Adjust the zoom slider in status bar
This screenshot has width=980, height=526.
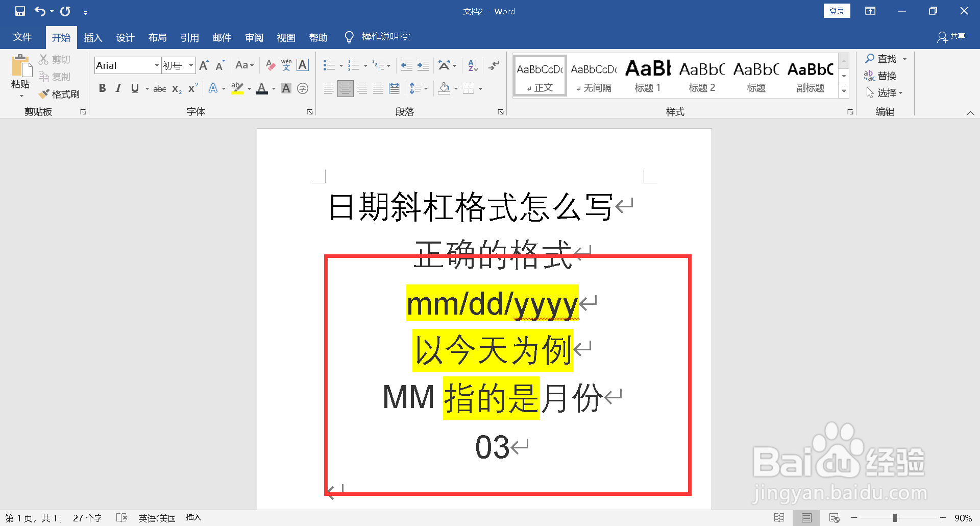[x=895, y=518]
